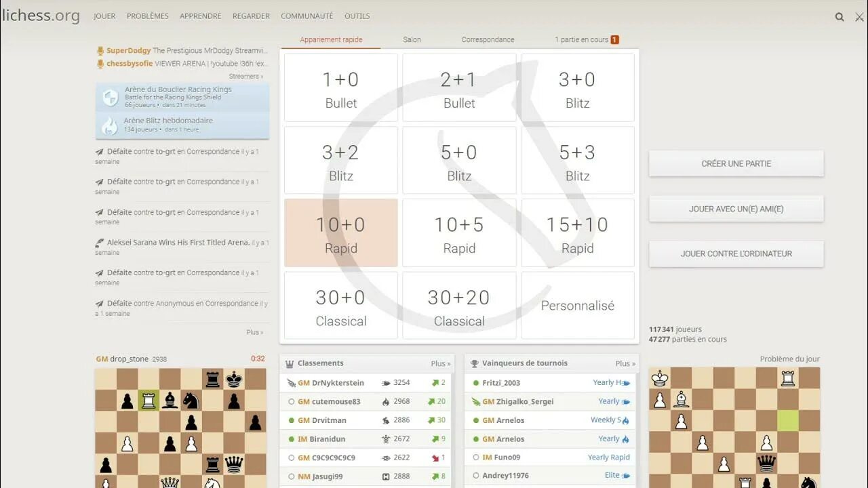
Task: Open GM Drvitman's profile
Action: [322, 420]
